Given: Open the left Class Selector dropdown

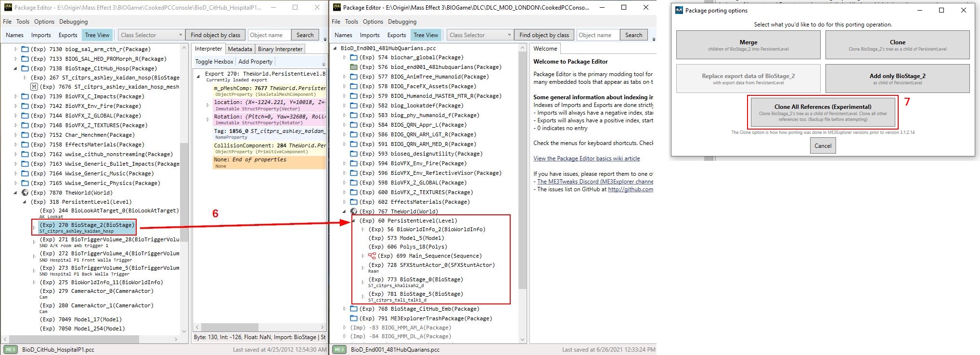Looking at the screenshot, I should (x=151, y=35).
